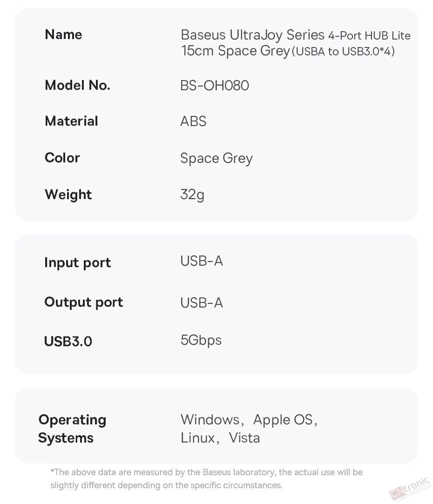Click the CNtronic watermark logo
Viewport: 433px width, 504px height.
(x=410, y=489)
